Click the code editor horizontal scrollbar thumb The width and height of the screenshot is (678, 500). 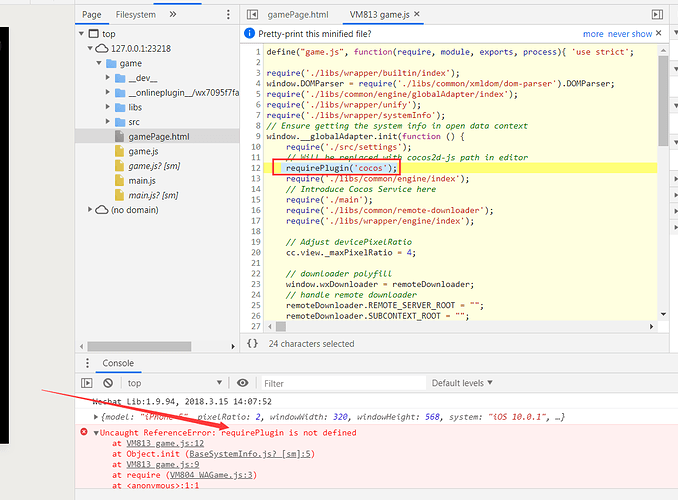click(x=281, y=326)
